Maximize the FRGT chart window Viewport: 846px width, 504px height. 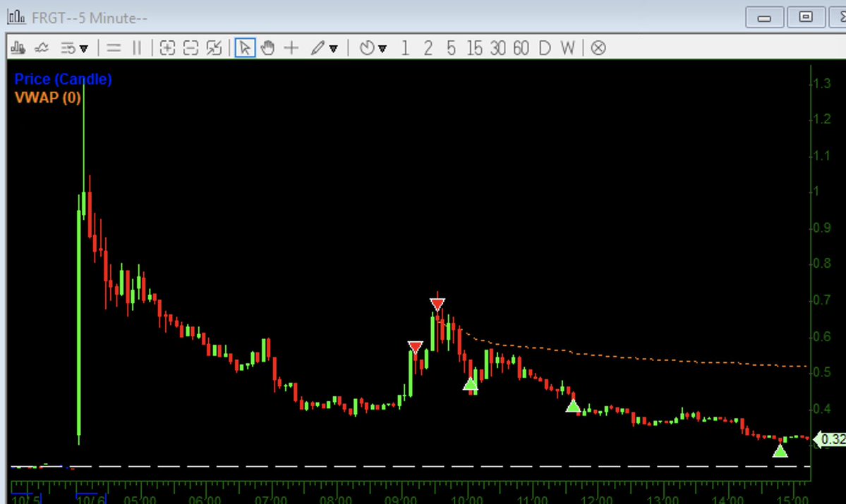(806, 17)
